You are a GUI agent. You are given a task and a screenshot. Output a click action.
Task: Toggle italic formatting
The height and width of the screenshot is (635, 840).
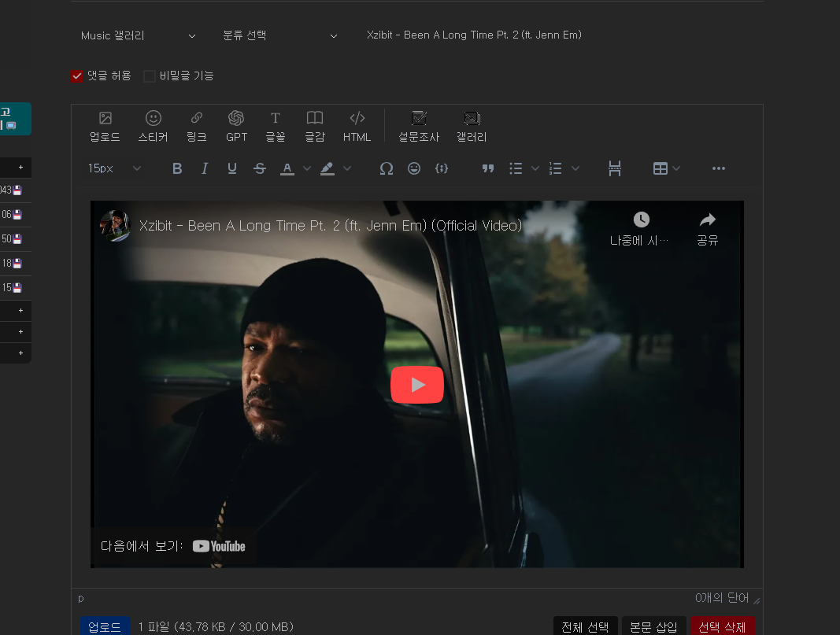coord(205,168)
